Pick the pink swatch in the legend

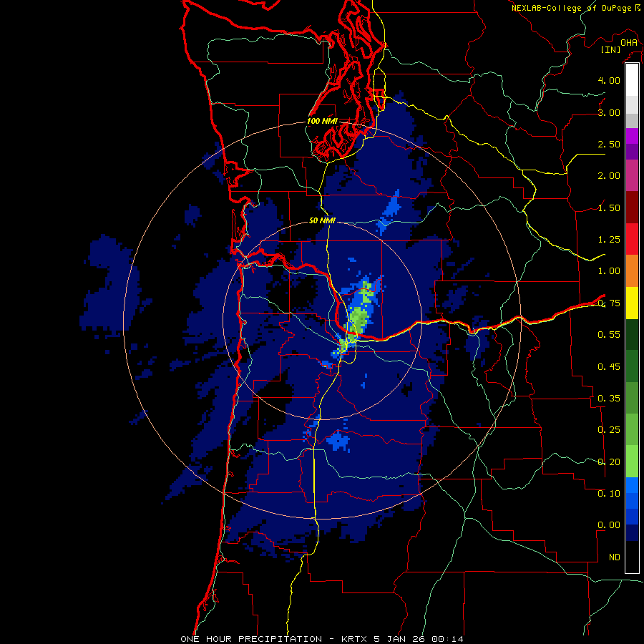(x=632, y=175)
